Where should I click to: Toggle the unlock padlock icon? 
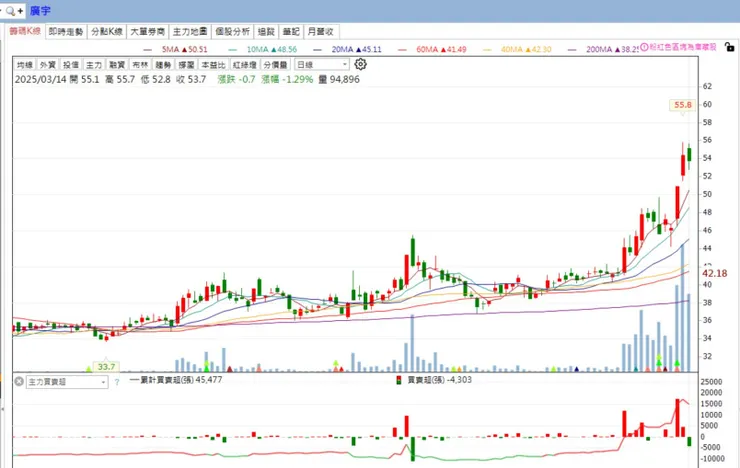pos(730,47)
